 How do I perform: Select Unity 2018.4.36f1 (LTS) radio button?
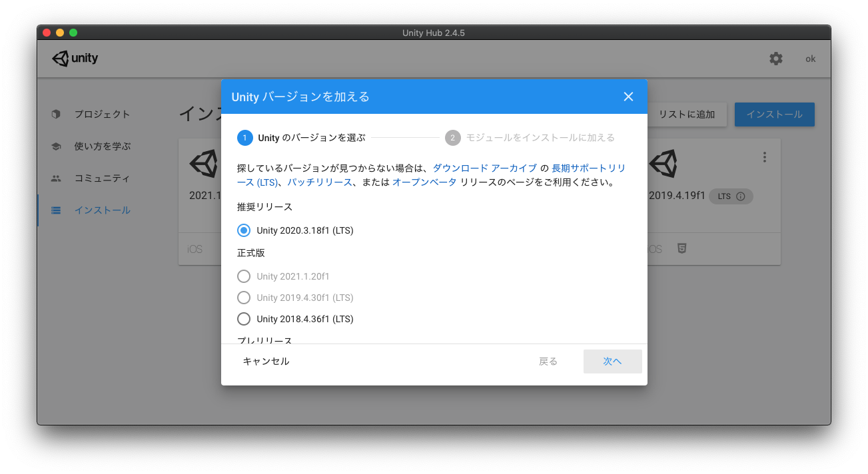click(x=244, y=319)
